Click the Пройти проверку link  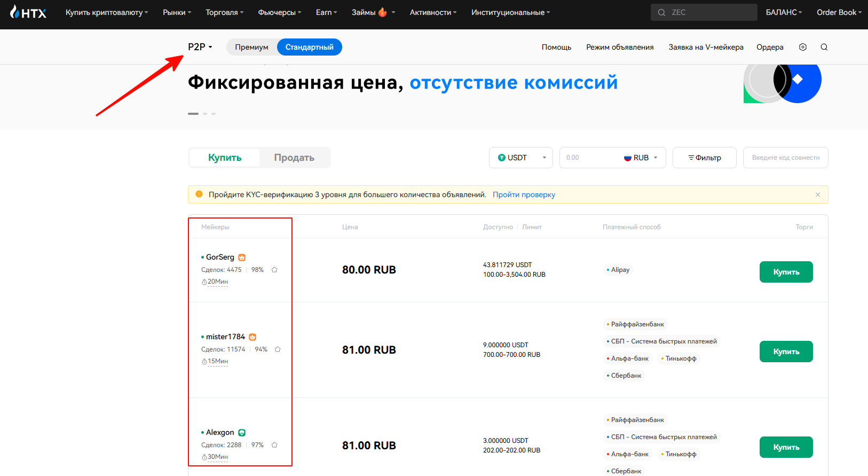coord(524,194)
